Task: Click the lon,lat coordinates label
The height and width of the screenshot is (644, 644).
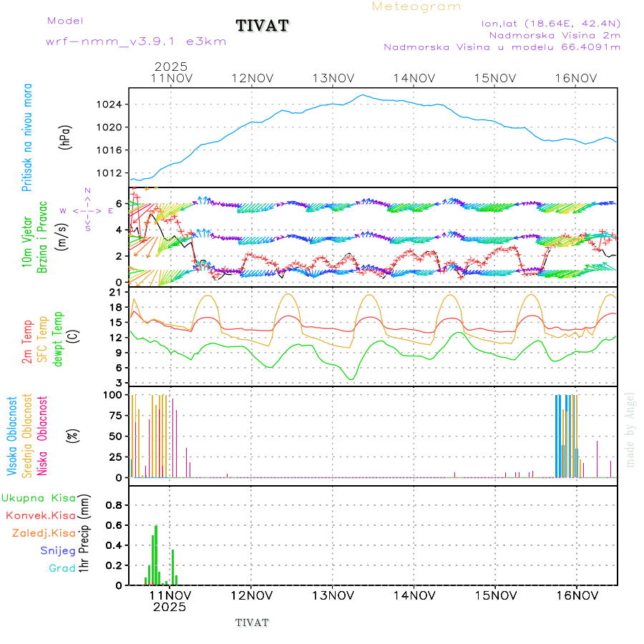Action: [551, 23]
